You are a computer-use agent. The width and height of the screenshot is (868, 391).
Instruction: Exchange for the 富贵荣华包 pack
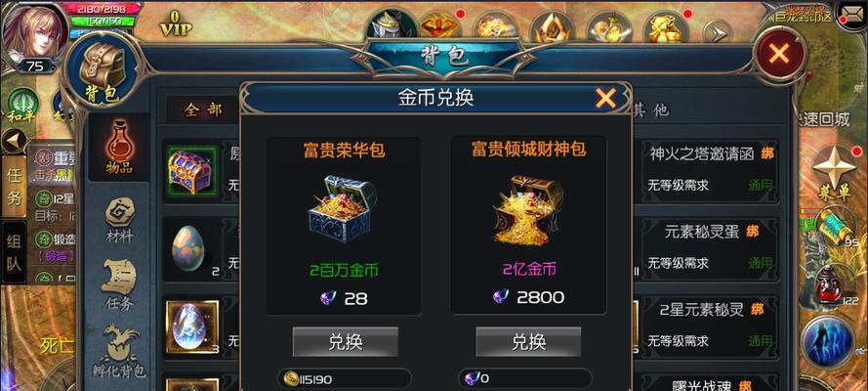(346, 342)
